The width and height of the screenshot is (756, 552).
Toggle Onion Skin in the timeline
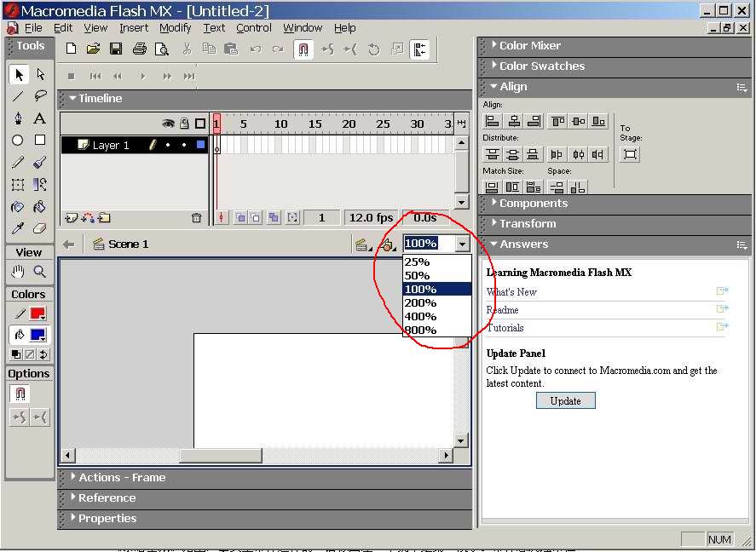pyautogui.click(x=240, y=218)
